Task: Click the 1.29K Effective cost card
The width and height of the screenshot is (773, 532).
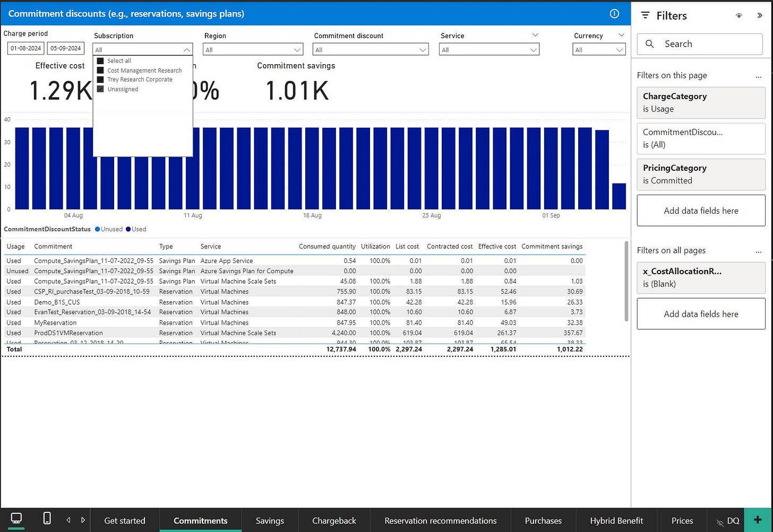Action: 59,82
